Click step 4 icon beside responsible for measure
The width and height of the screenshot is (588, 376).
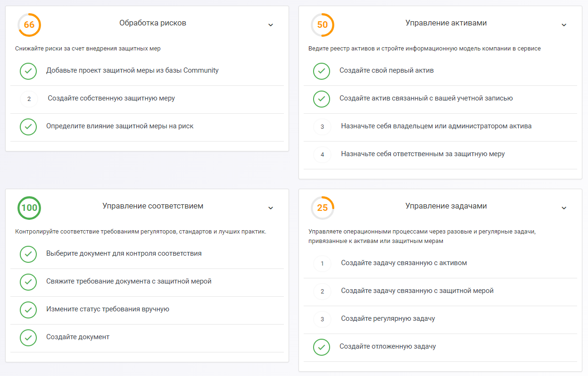click(x=322, y=155)
